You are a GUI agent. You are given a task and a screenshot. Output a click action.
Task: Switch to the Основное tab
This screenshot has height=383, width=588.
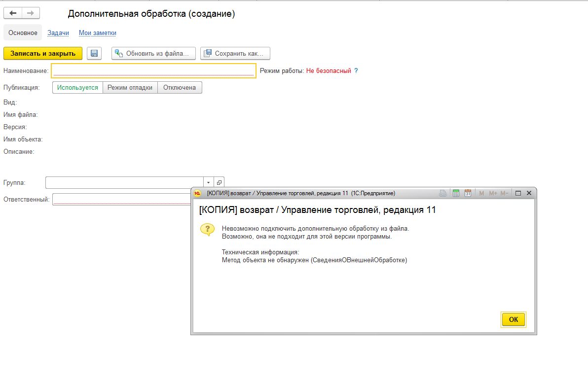(x=23, y=33)
